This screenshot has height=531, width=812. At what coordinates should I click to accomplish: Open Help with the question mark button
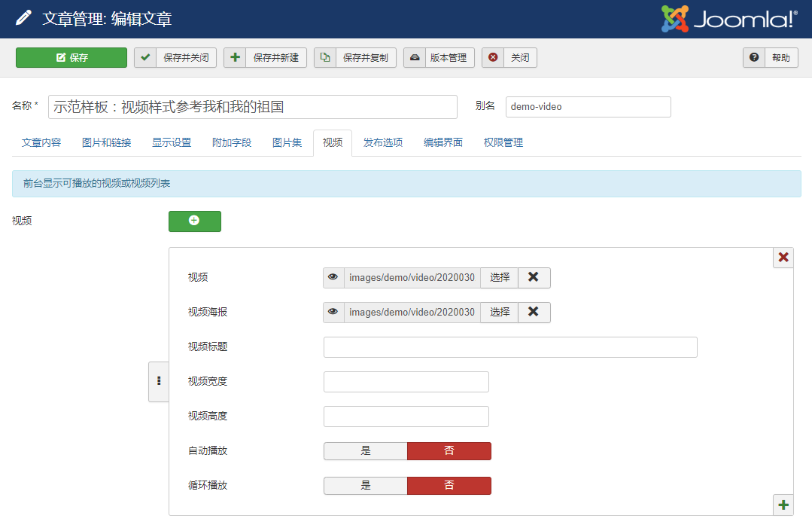770,58
